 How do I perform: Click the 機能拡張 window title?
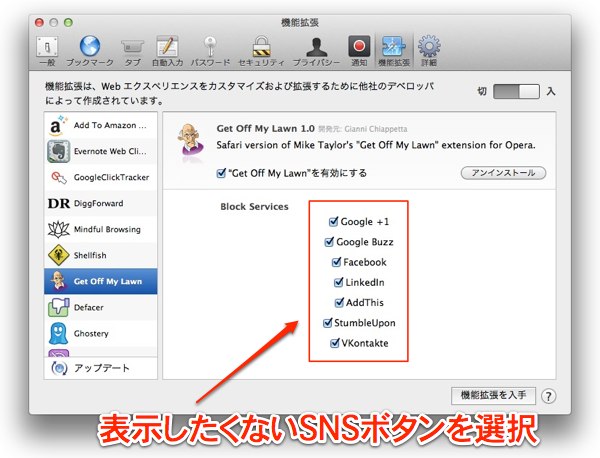[x=300, y=23]
